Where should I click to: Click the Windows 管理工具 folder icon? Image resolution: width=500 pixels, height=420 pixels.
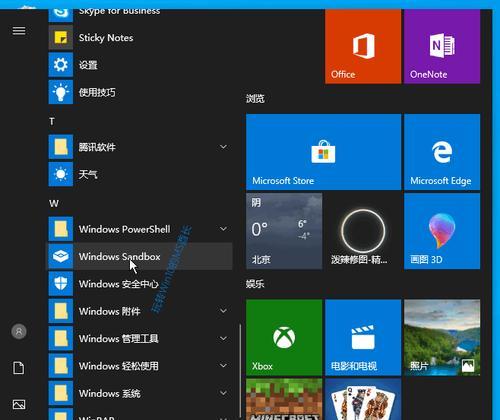tap(61, 338)
